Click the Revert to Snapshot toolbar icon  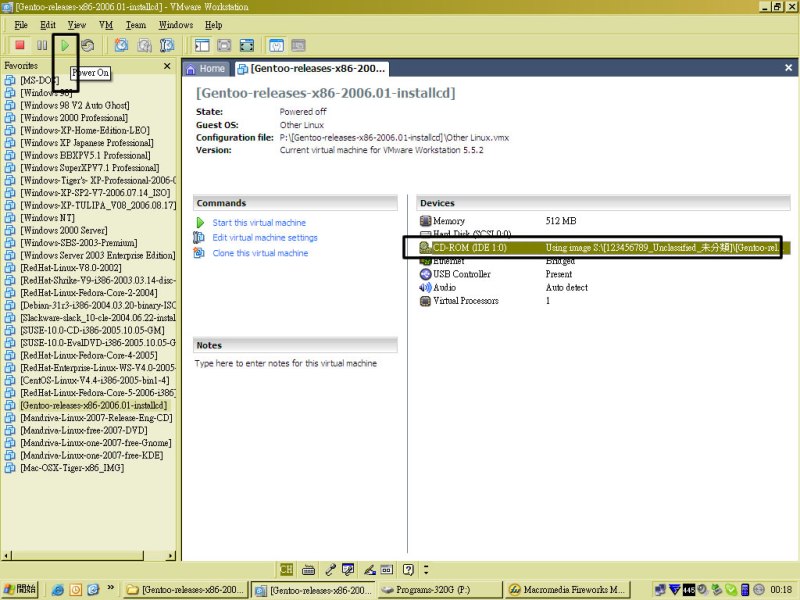[144, 45]
